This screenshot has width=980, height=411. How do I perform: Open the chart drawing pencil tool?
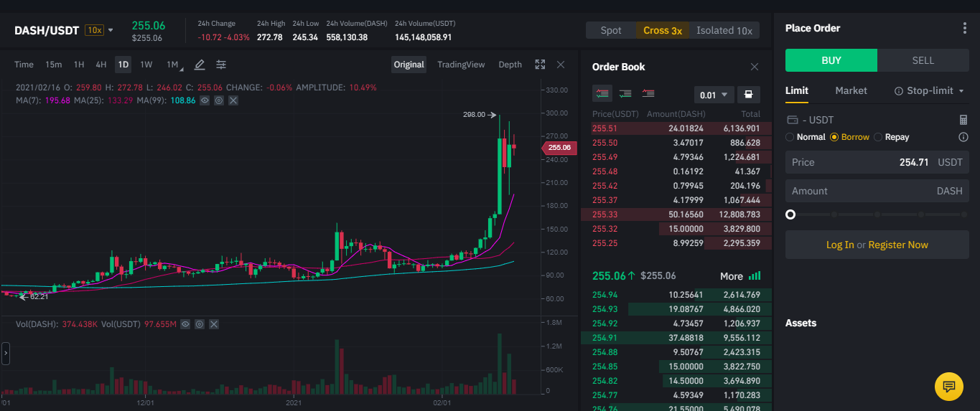click(200, 65)
